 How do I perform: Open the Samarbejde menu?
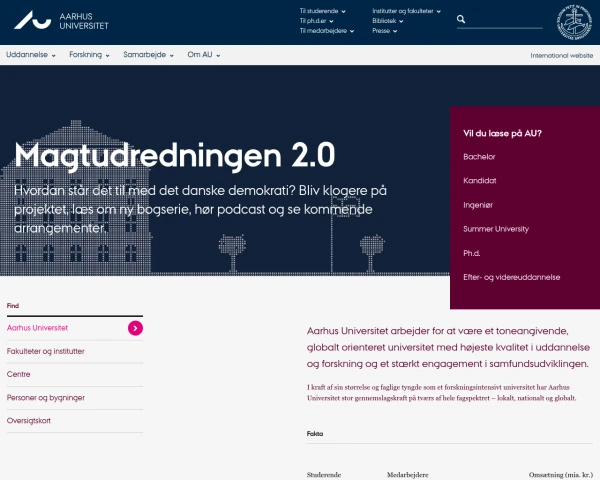(x=148, y=55)
